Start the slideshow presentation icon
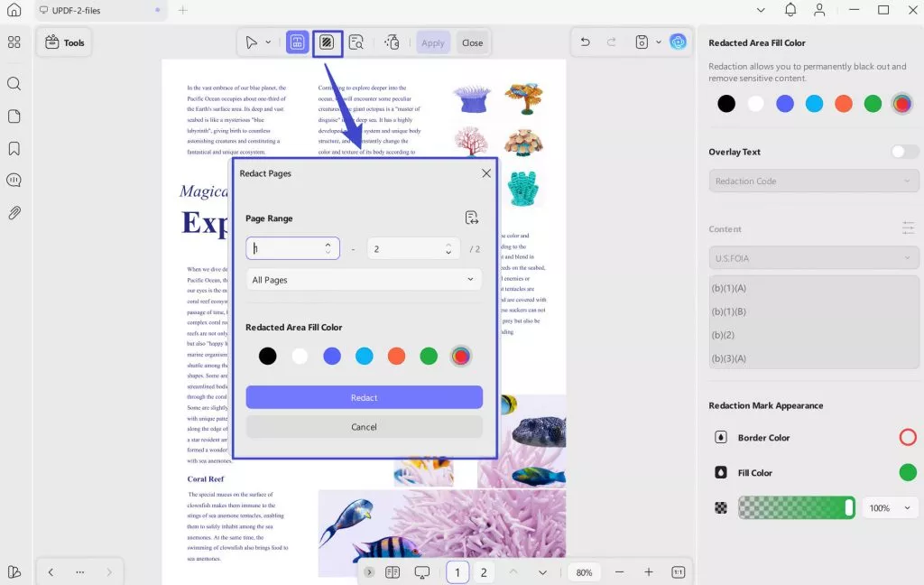The width and height of the screenshot is (924, 585). pyautogui.click(x=422, y=572)
